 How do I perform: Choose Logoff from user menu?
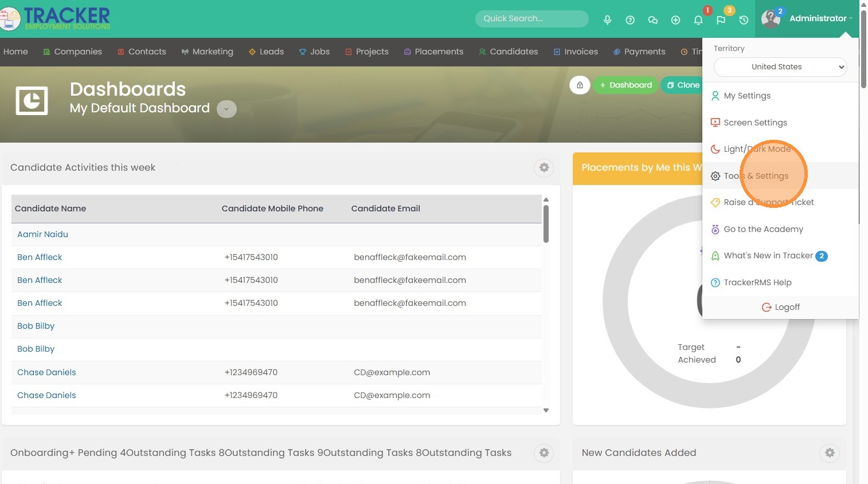[x=781, y=307]
